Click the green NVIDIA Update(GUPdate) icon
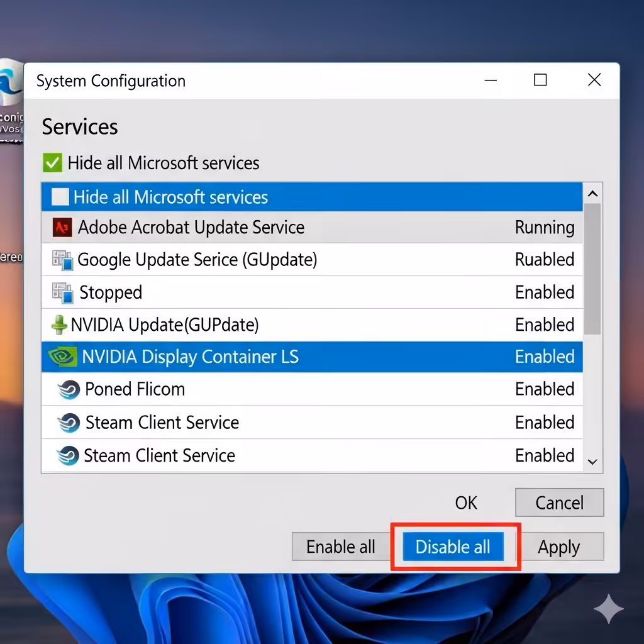 pyautogui.click(x=59, y=325)
